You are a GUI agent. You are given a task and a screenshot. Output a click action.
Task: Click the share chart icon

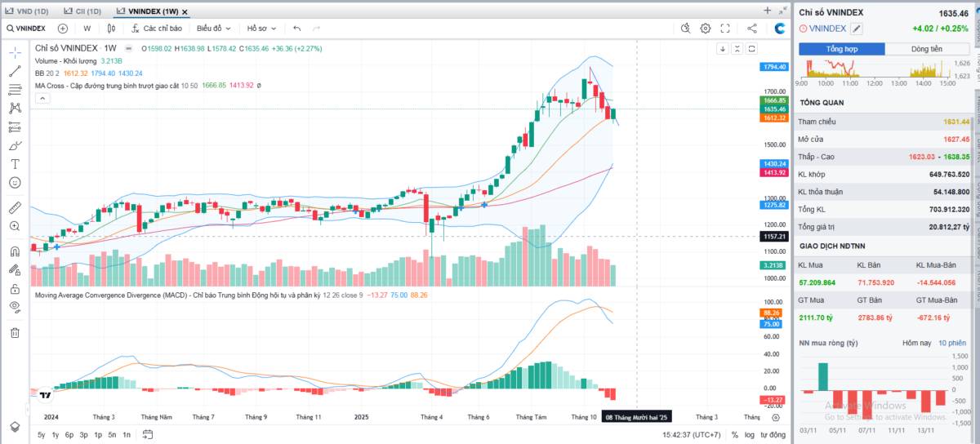click(x=752, y=29)
